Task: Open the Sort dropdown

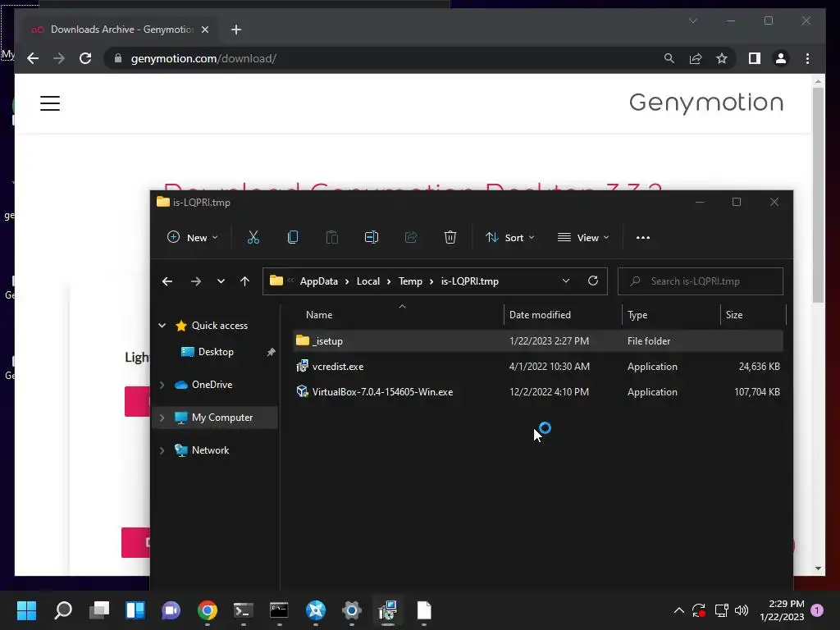Action: pos(509,237)
